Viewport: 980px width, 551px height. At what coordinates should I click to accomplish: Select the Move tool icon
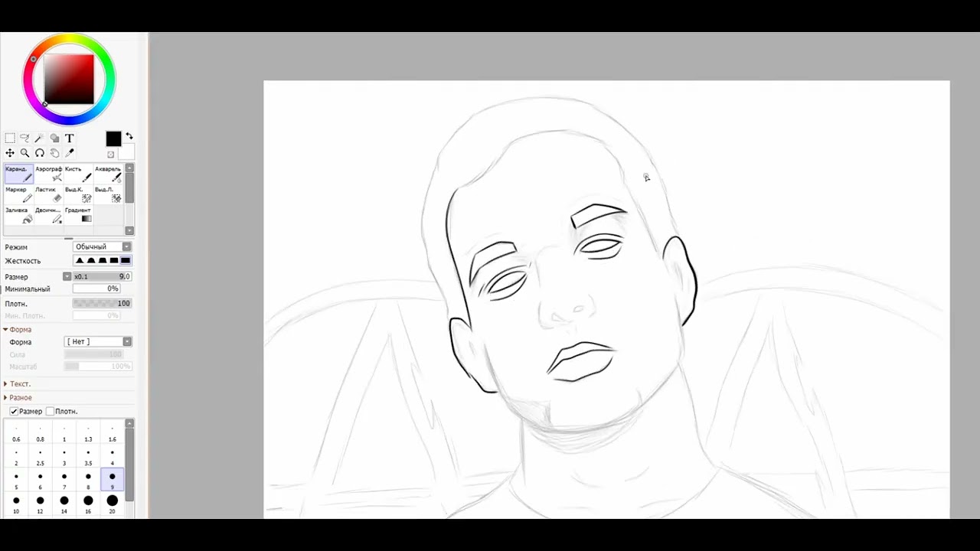pos(10,153)
